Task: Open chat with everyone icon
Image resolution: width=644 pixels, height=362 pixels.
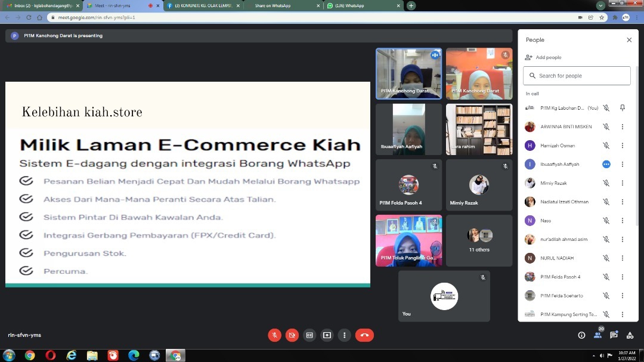Action: [x=614, y=335]
